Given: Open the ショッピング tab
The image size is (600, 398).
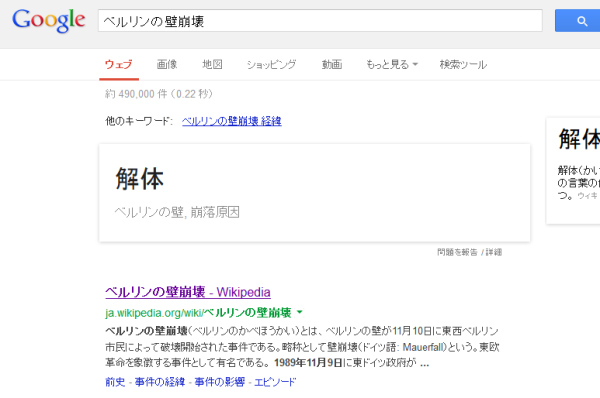Looking at the screenshot, I should (x=271, y=64).
